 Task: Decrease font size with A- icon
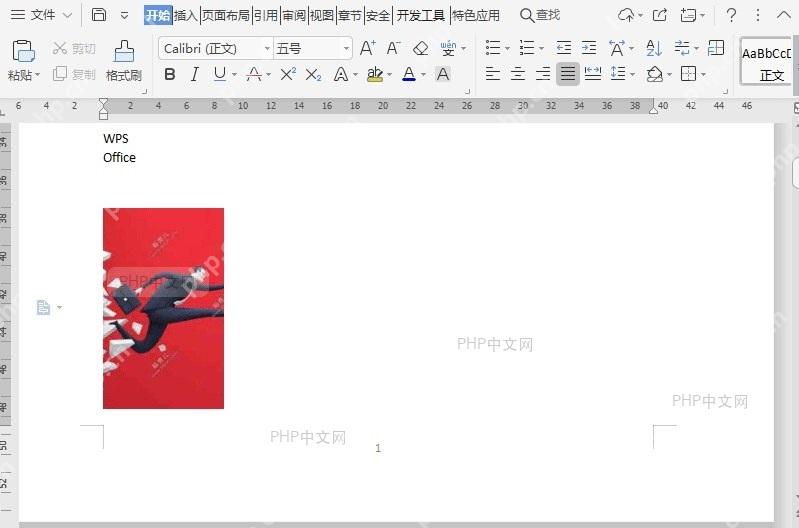(x=393, y=48)
